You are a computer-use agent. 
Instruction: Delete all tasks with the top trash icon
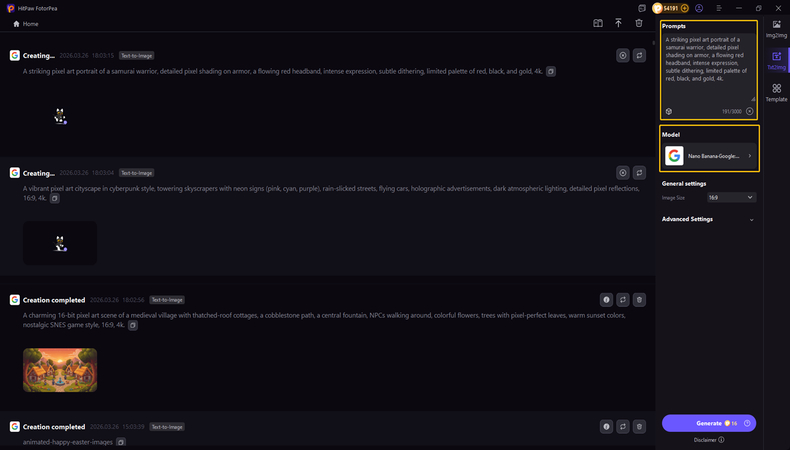640,23
